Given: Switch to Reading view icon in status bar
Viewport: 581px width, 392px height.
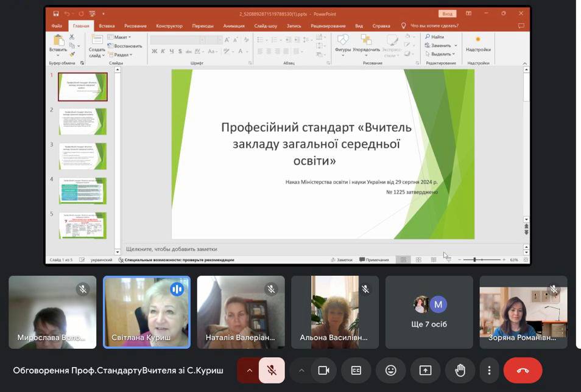Looking at the screenshot, I should tap(433, 260).
